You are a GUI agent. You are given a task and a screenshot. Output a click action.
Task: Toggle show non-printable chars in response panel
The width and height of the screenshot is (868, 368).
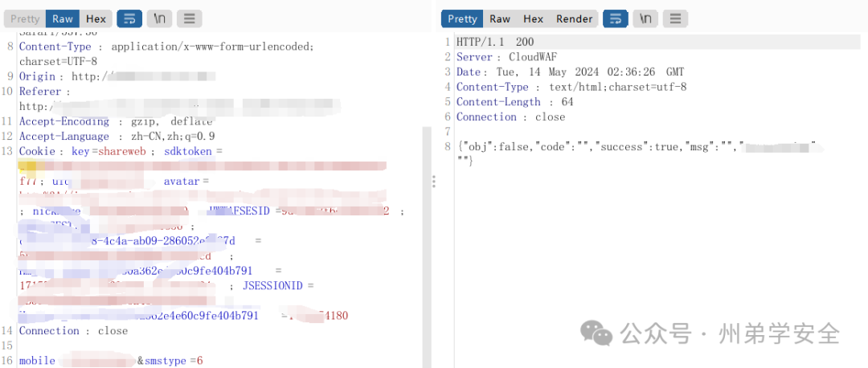645,18
